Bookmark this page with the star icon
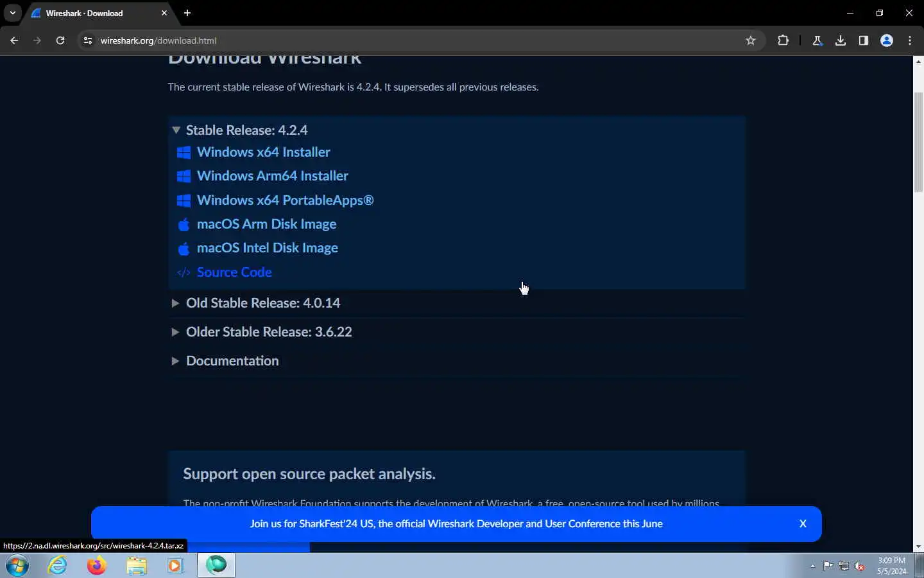 pos(751,40)
